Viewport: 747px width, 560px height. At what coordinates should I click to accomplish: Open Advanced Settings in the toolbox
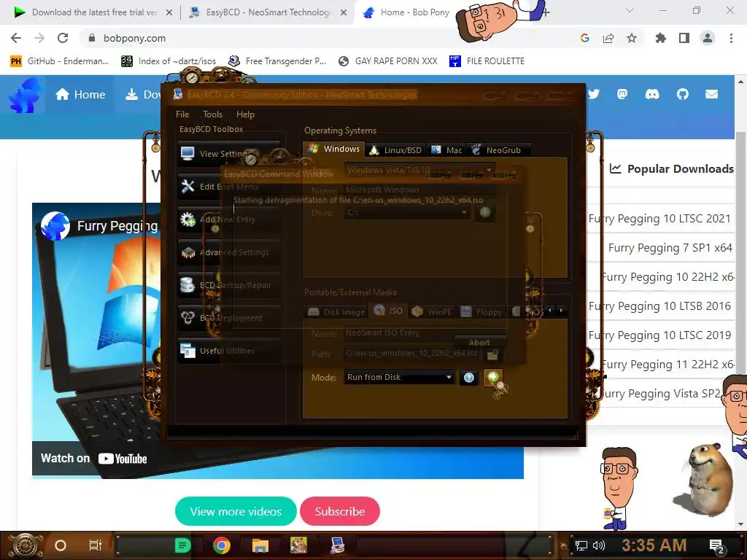(x=228, y=252)
